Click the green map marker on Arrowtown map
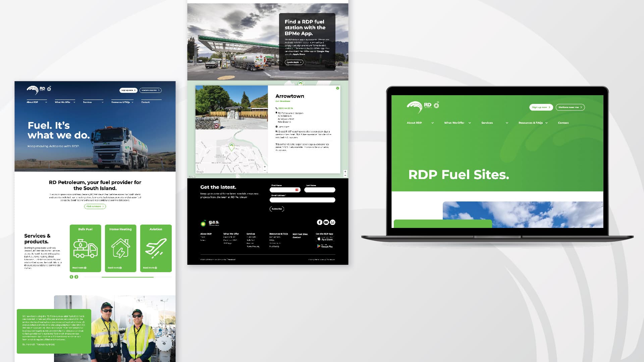This screenshot has width=644, height=362. (x=231, y=146)
